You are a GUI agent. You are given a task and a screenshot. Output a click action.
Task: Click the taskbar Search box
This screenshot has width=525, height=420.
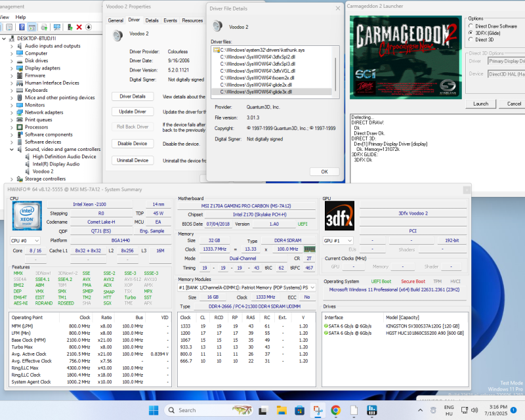[209, 410]
